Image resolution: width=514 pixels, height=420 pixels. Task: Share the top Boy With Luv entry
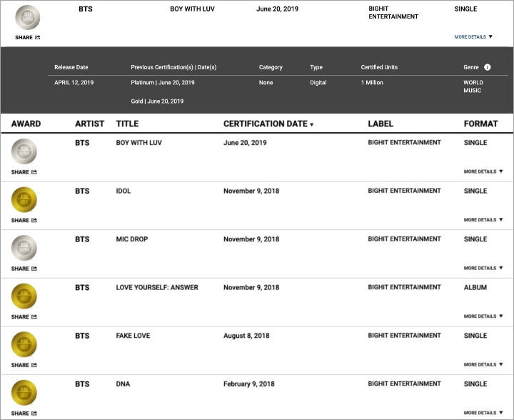coord(28,37)
